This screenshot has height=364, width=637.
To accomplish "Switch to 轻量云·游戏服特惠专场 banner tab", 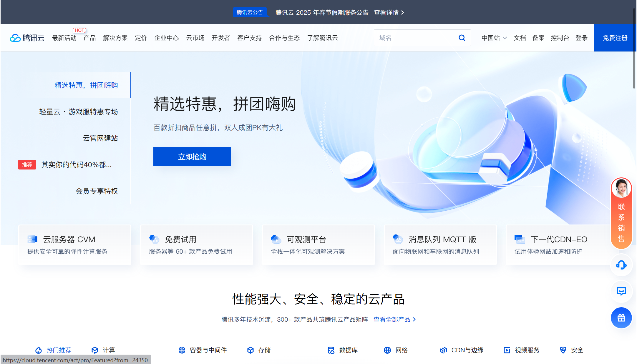I will [78, 112].
